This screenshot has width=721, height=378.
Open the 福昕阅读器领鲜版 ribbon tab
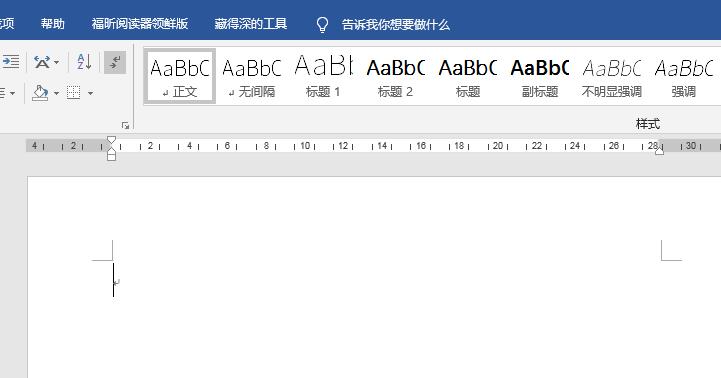tap(140, 24)
